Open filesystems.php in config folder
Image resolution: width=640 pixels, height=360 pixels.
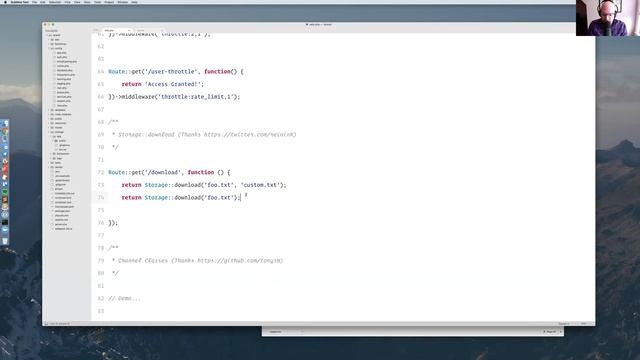66,75
